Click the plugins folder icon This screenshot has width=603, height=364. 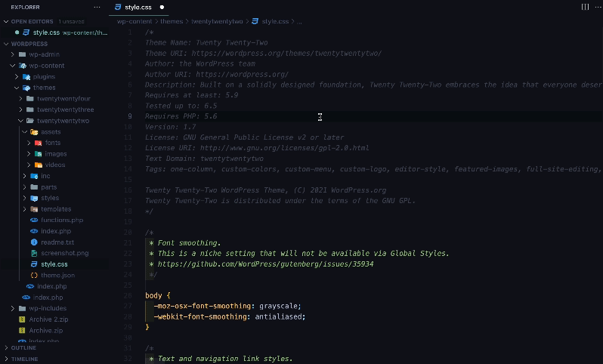tap(26, 76)
